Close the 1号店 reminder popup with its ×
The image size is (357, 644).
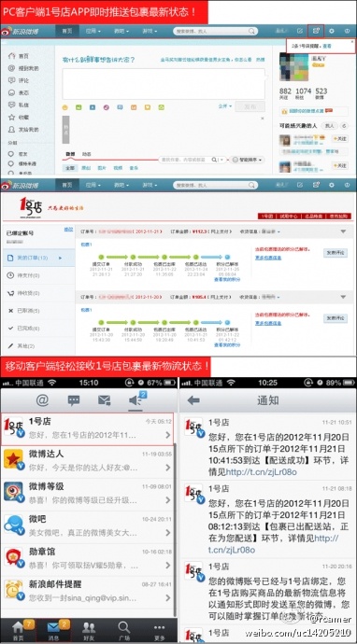tap(351, 41)
